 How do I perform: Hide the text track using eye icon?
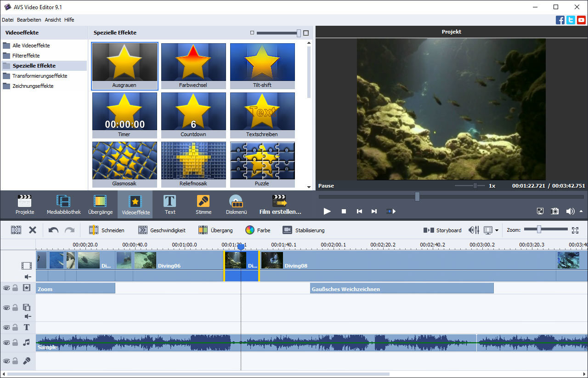[x=6, y=327]
